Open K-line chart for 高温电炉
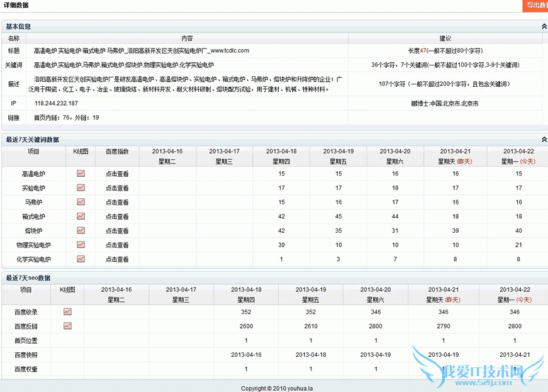548x392 pixels. click(x=81, y=173)
